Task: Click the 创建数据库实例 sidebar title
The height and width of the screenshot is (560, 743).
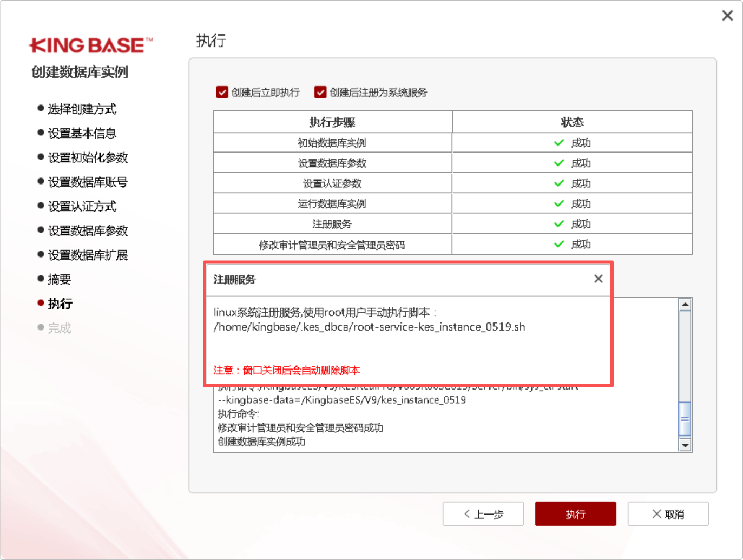Action: point(80,72)
